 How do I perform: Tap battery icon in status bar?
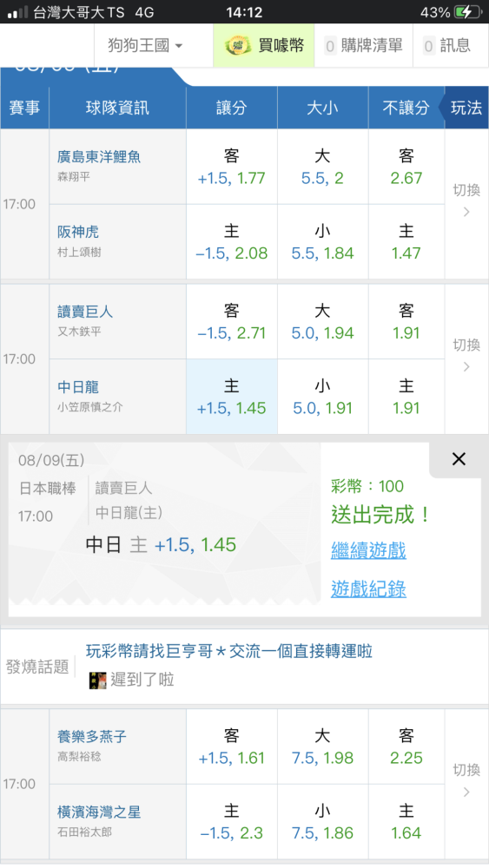pos(466,12)
